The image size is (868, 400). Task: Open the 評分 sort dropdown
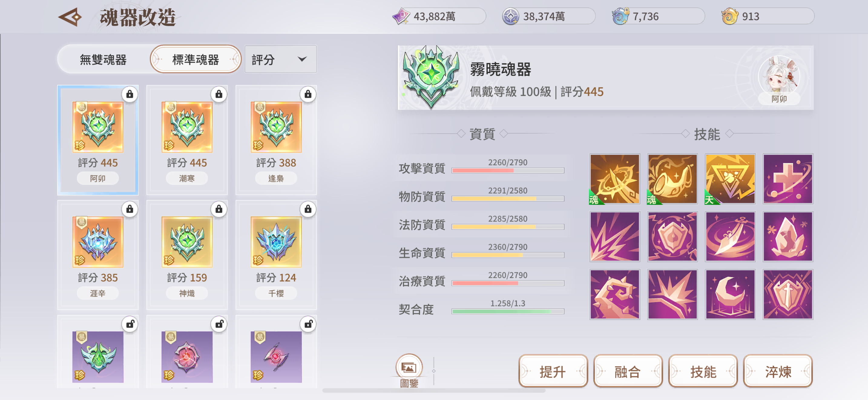(280, 59)
